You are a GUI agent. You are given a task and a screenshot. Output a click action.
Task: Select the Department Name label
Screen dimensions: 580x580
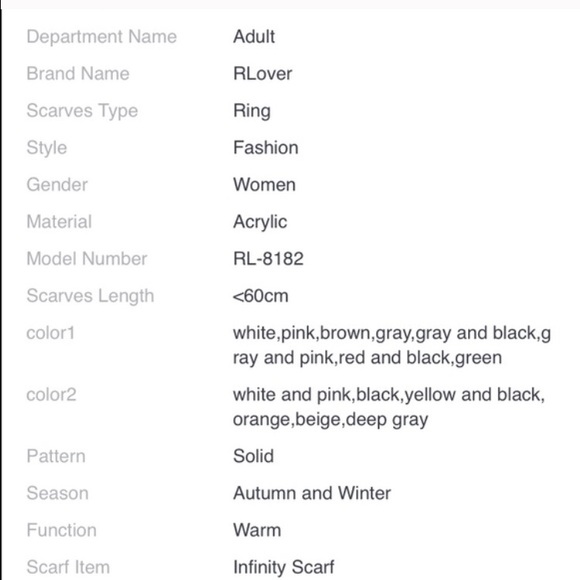click(x=102, y=37)
